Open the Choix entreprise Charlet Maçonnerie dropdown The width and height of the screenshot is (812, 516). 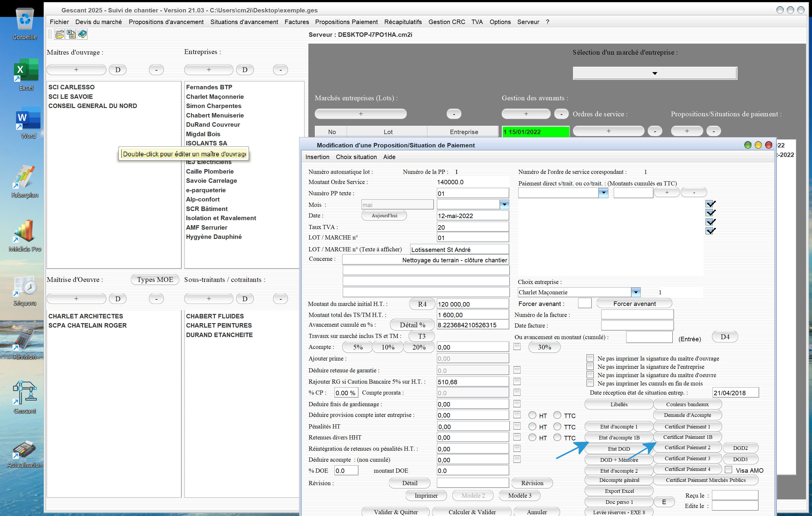point(635,292)
